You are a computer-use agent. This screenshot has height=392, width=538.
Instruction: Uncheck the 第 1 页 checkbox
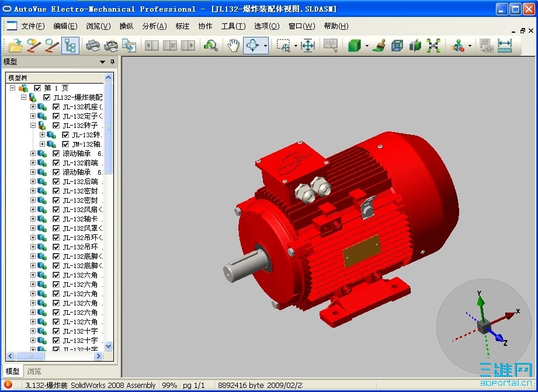pos(37,88)
